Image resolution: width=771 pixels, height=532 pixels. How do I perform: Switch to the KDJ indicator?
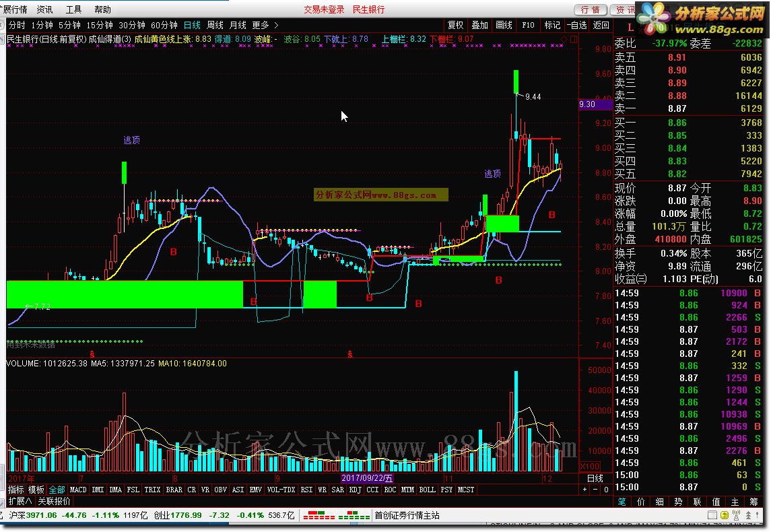tap(355, 490)
